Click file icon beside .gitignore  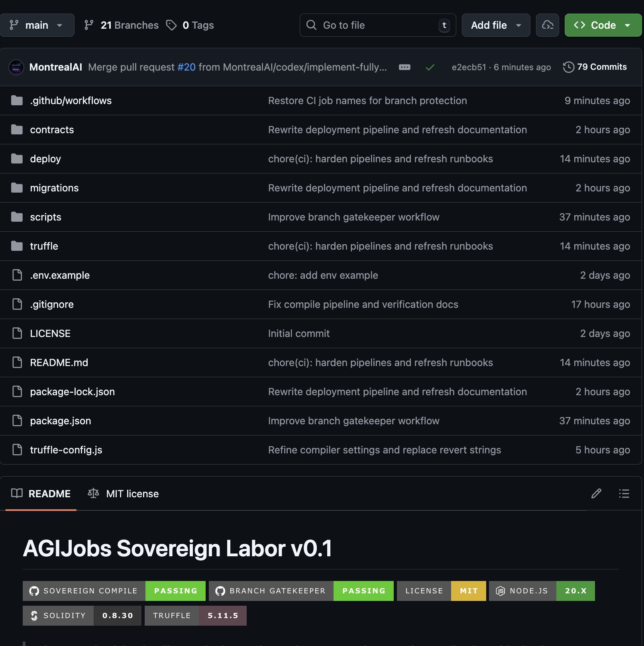(x=17, y=304)
